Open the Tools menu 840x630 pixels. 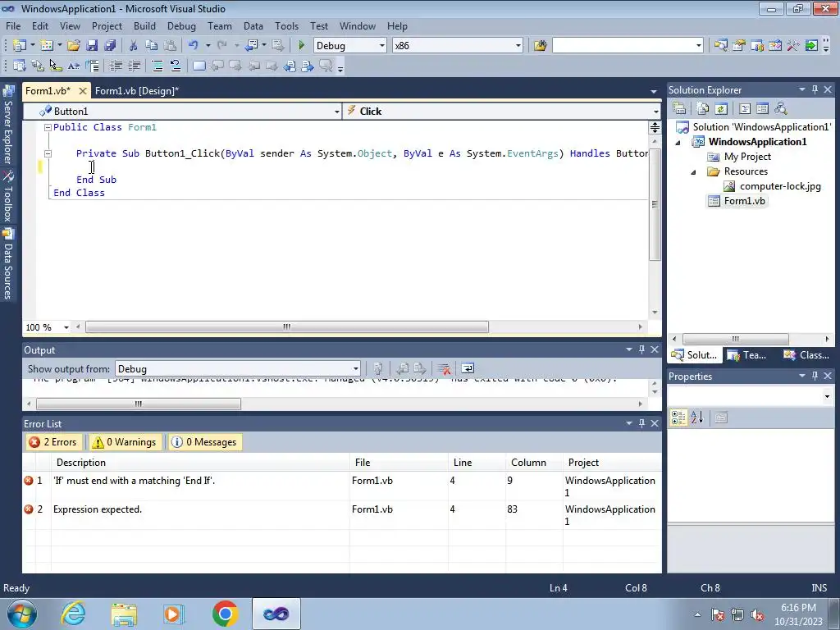coord(286,25)
